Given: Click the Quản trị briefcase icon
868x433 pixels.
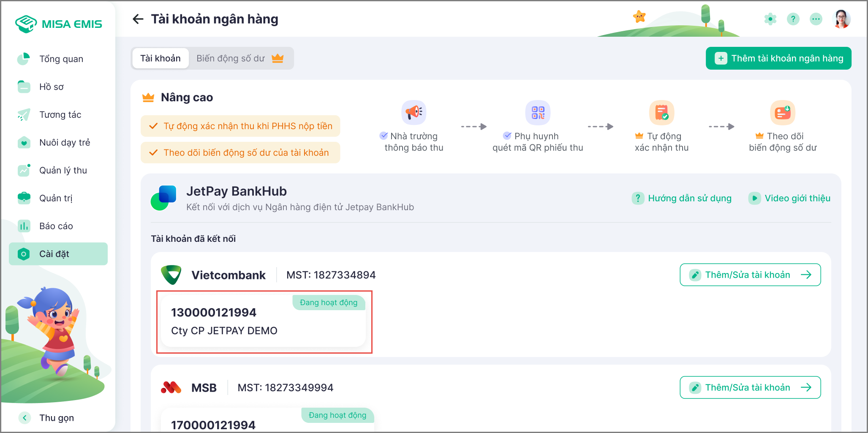Looking at the screenshot, I should coord(24,198).
